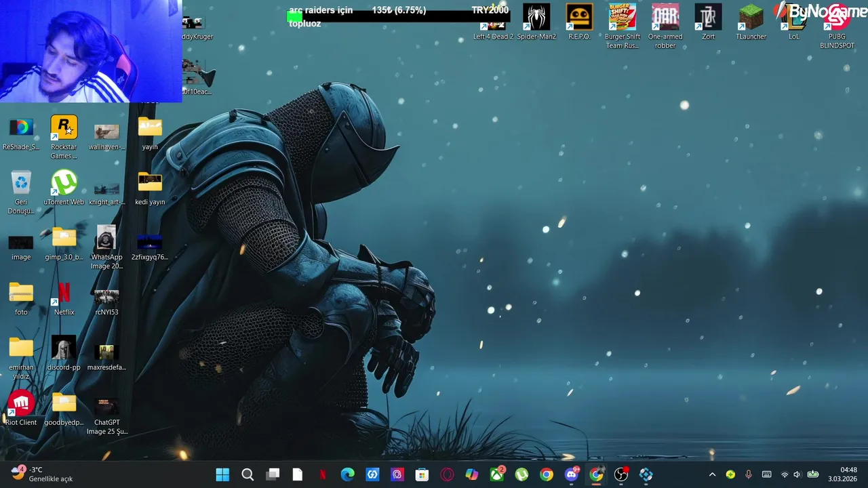
Task: Open the yayın folder
Action: pyautogui.click(x=150, y=133)
